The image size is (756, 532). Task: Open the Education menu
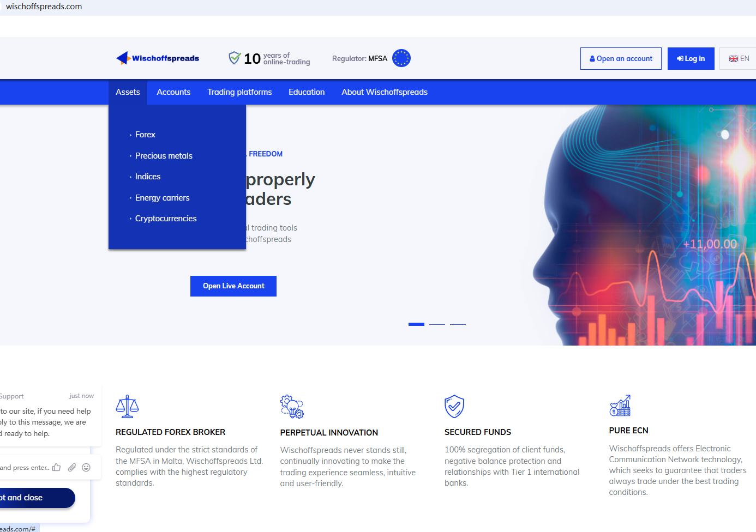307,92
